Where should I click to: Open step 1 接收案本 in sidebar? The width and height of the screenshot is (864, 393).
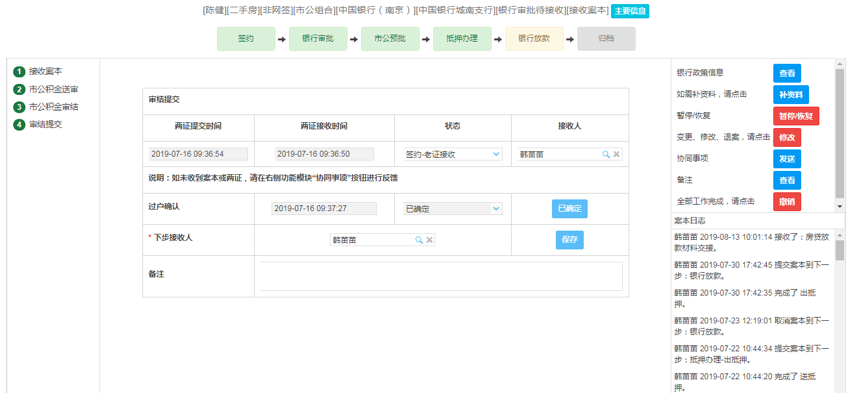pos(38,71)
